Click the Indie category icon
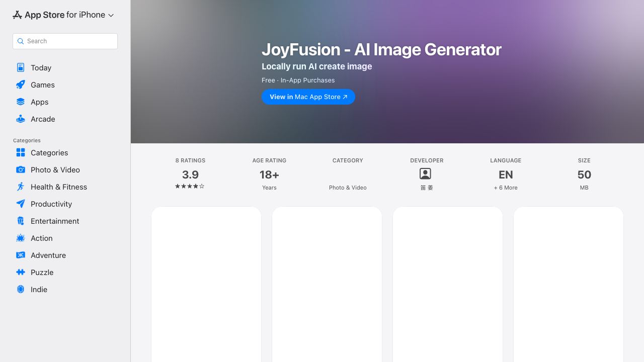 click(21, 289)
